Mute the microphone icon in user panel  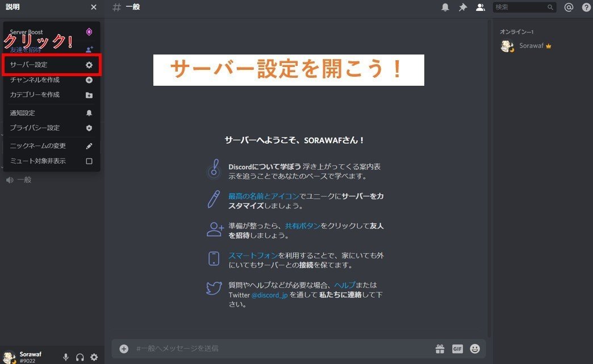coord(66,357)
